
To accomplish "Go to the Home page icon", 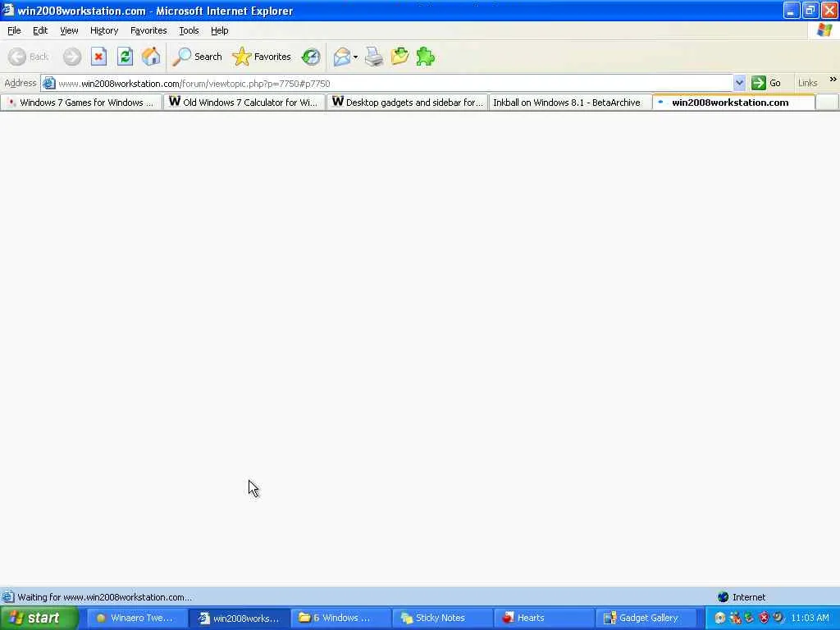I will (x=151, y=57).
